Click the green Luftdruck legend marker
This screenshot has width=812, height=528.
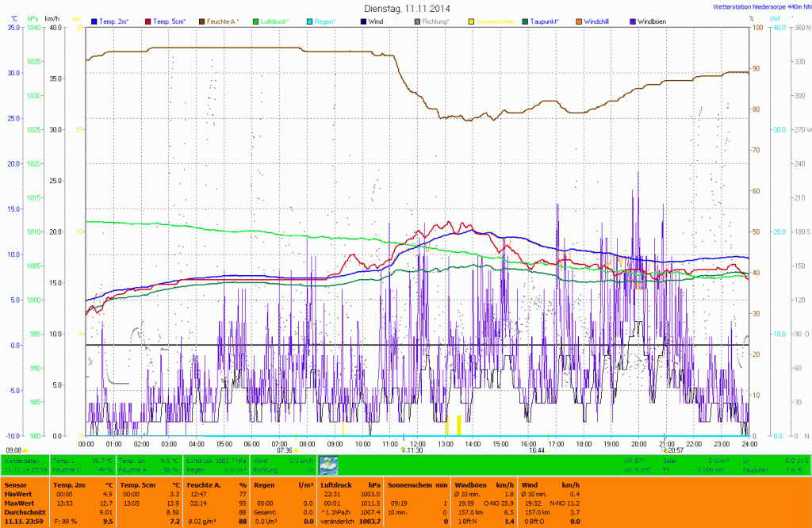[255, 21]
